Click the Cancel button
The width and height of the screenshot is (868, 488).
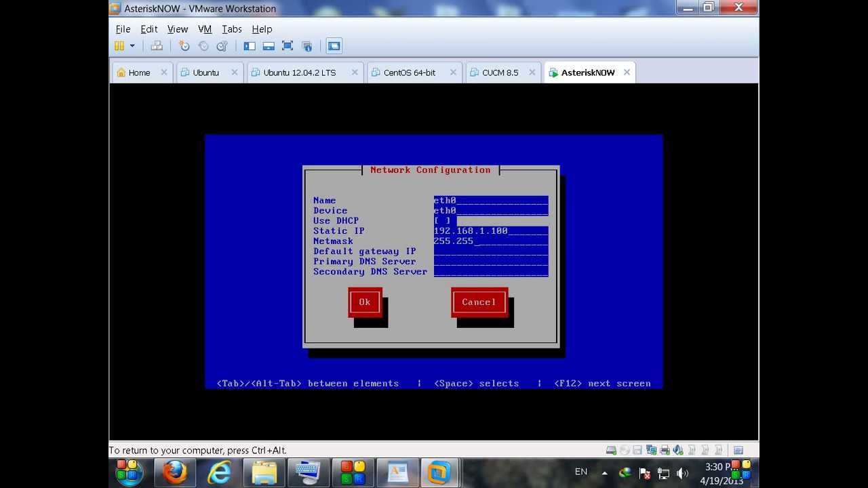(479, 302)
